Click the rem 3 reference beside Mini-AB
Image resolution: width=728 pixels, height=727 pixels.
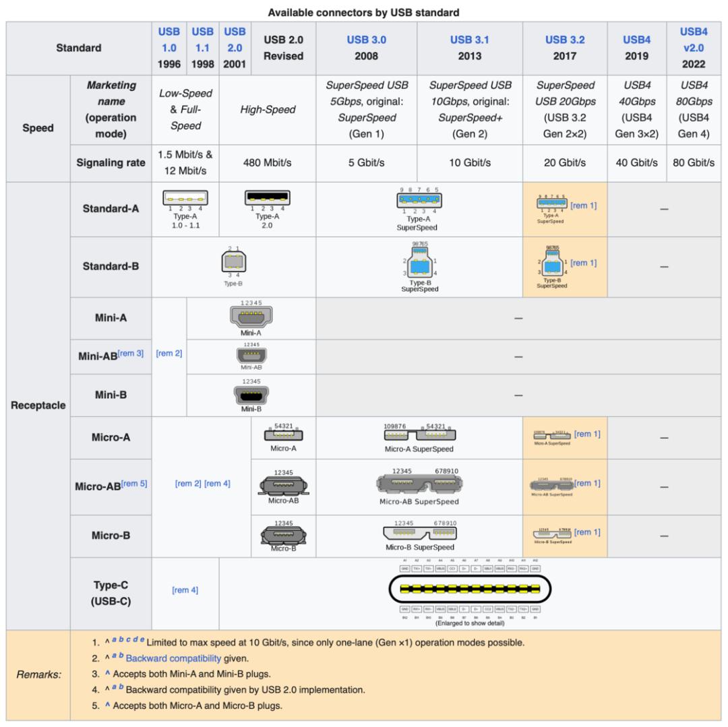[x=131, y=353]
